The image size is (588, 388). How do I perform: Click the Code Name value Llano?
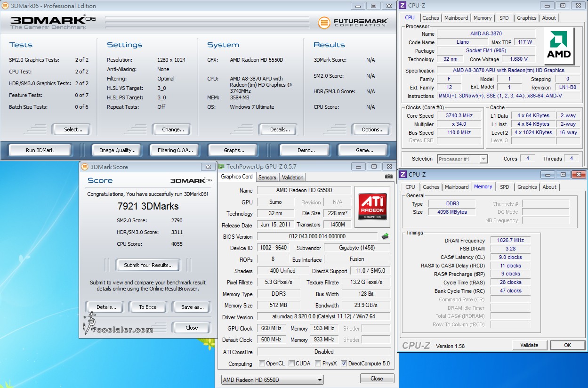[462, 42]
